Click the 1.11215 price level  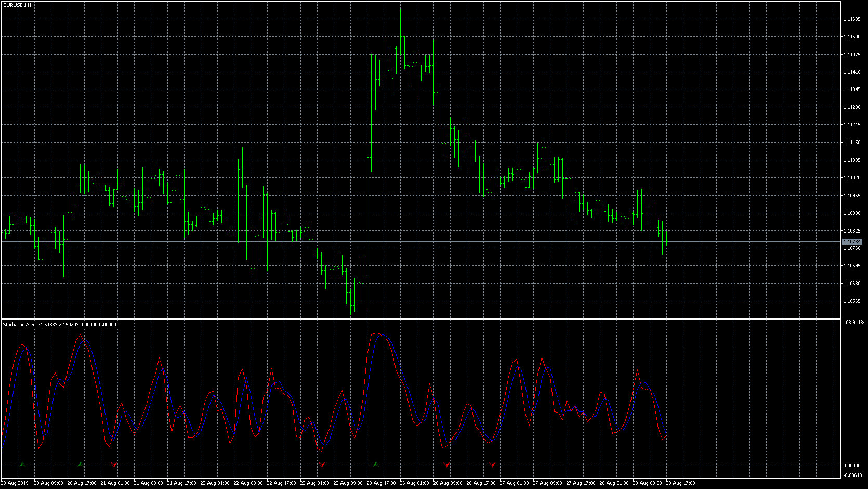click(851, 125)
